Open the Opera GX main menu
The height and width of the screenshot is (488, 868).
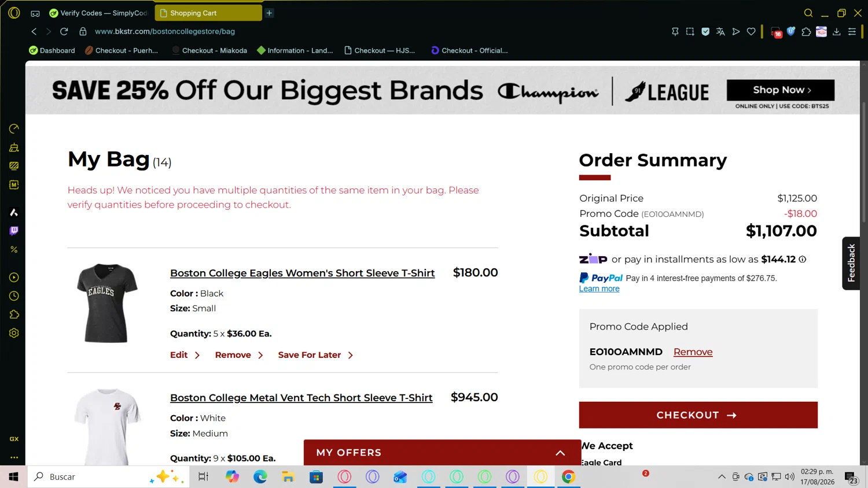point(14,13)
